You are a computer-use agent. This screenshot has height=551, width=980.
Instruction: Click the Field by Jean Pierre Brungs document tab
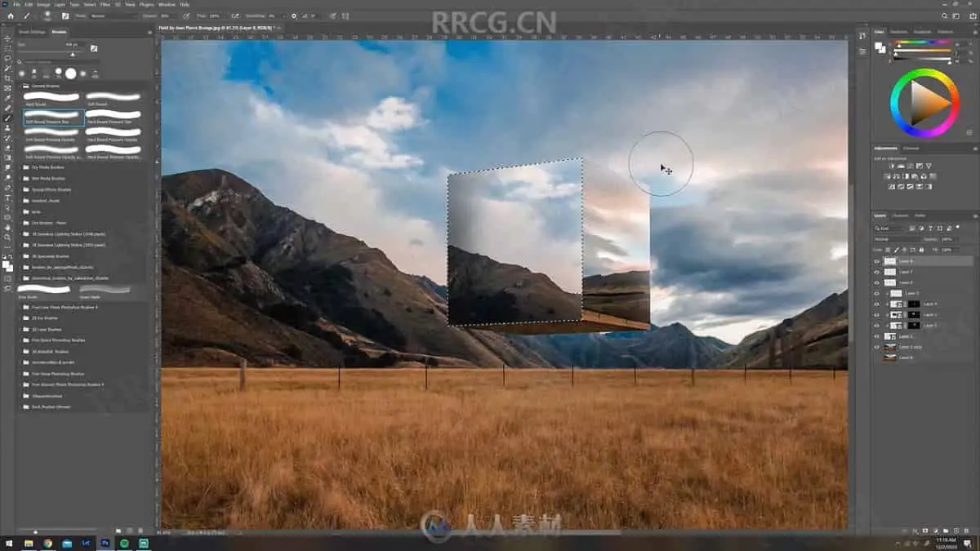216,28
